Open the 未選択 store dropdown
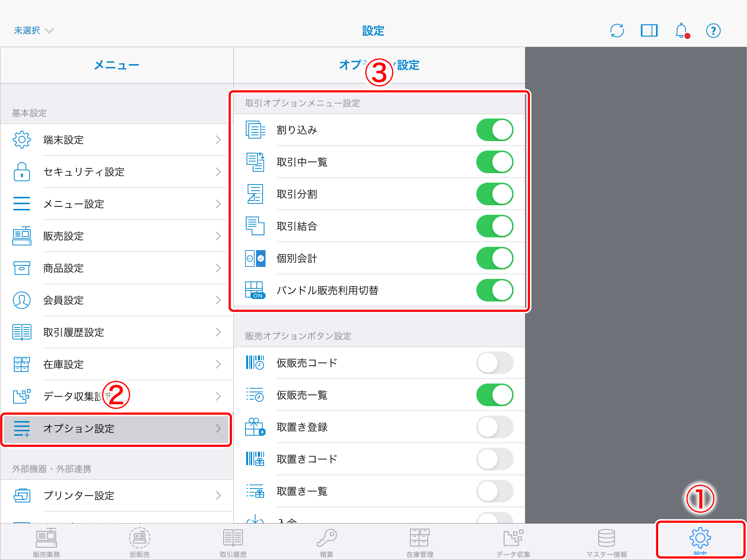 point(34,31)
